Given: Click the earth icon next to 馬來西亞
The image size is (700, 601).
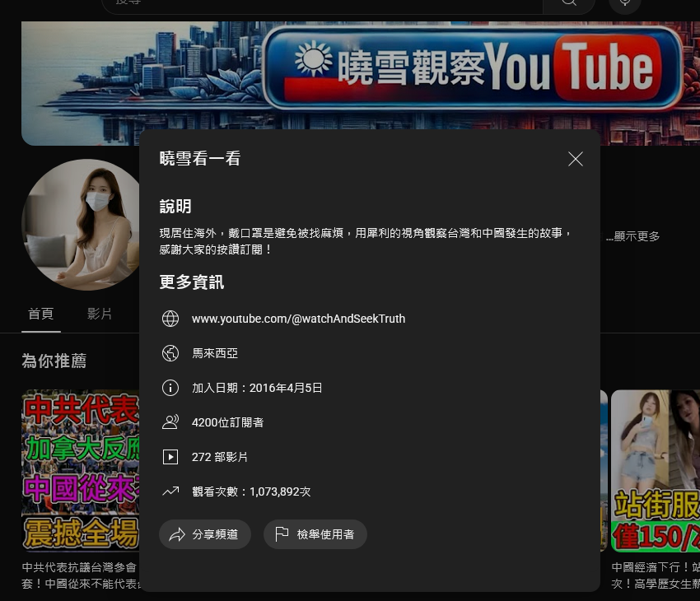Looking at the screenshot, I should tap(170, 353).
